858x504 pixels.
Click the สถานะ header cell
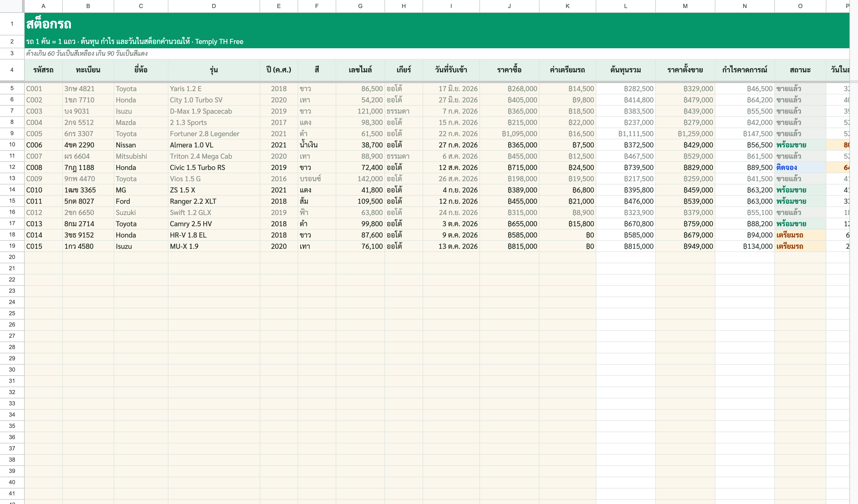point(800,70)
